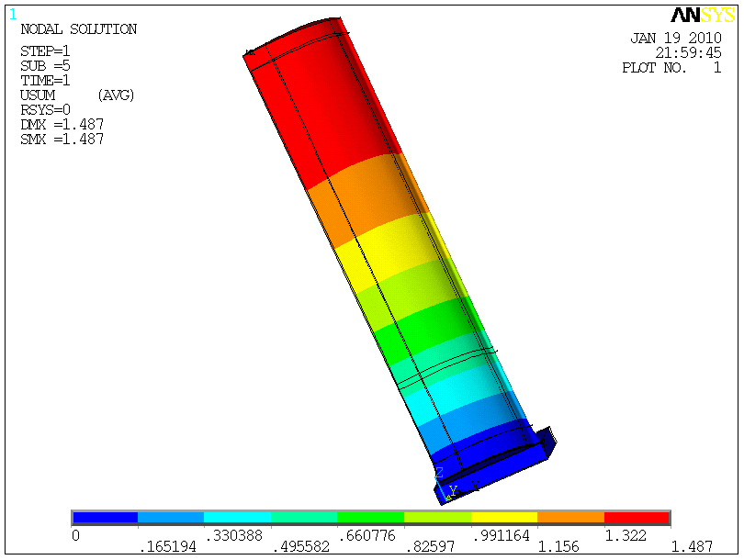Click legend value '.495582'

[301, 547]
